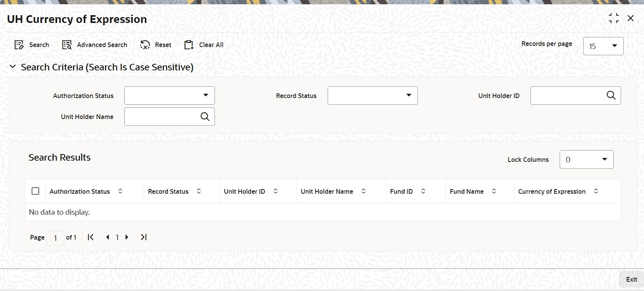Open Records per page dropdown
This screenshot has width=644, height=291.
(603, 46)
